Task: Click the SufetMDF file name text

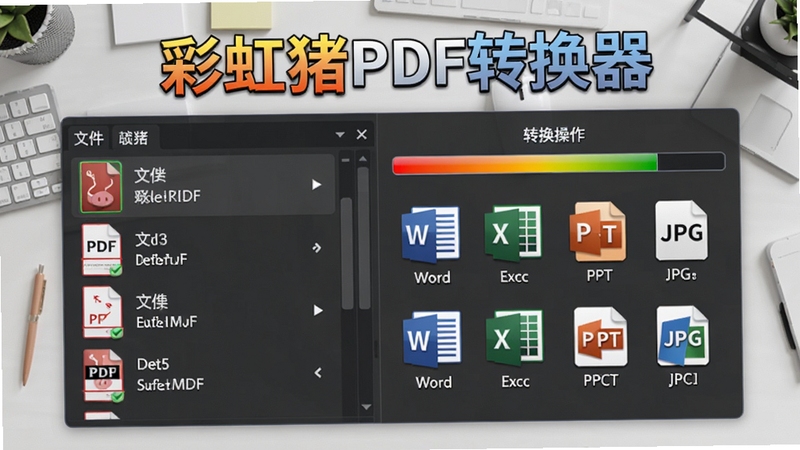Action: coord(170,384)
